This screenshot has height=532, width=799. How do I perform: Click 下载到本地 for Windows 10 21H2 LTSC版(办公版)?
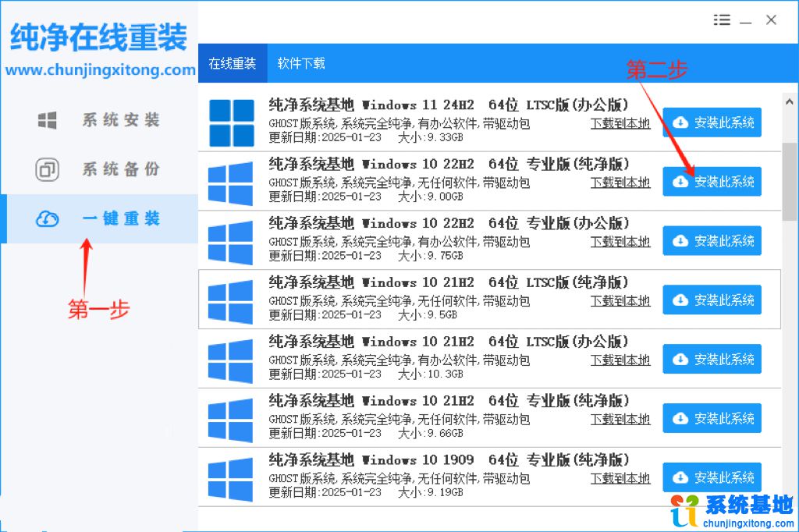point(620,360)
